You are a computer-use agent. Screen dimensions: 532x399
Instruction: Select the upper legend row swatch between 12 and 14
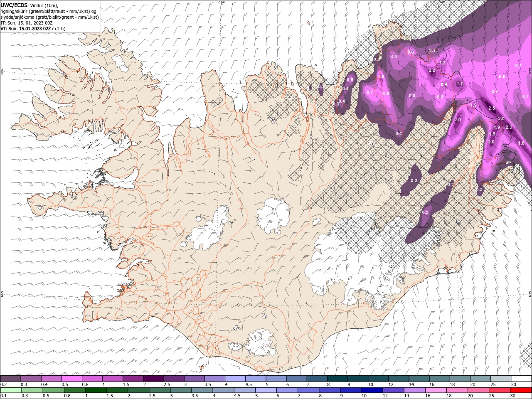[x=398, y=379]
